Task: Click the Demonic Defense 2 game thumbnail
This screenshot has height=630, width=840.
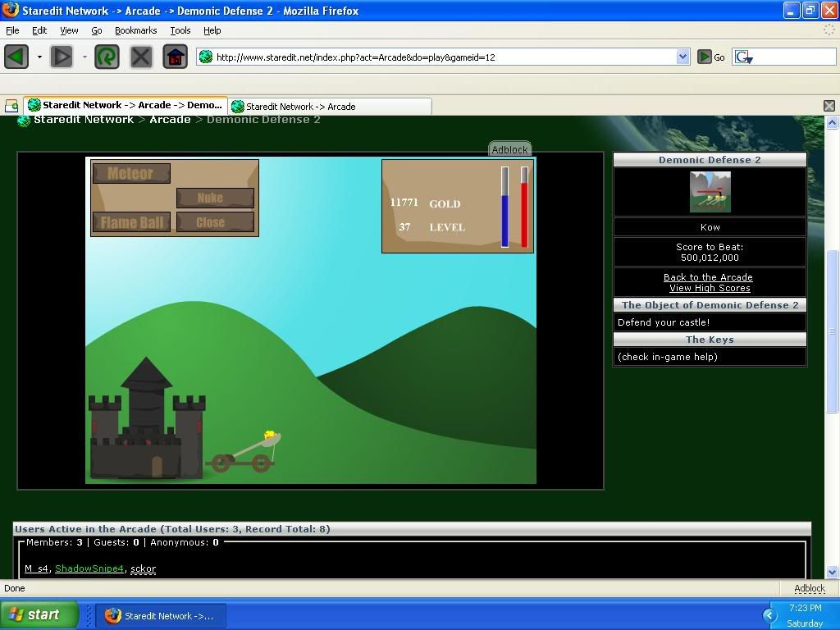Action: (x=710, y=192)
